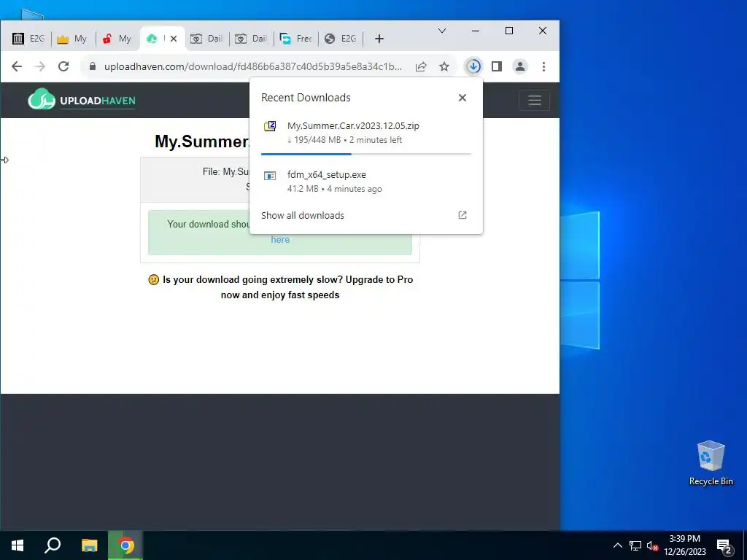Click the download progress bar

(366, 154)
